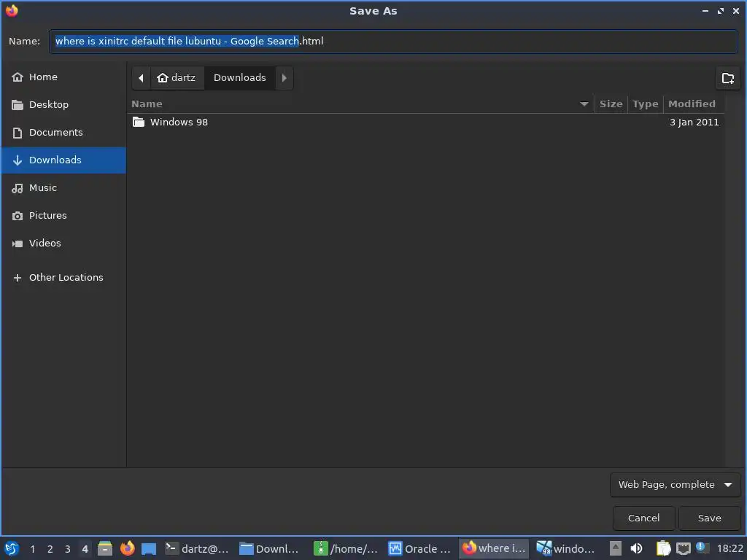Open the Web Page, complete format dropdown
747x560 pixels.
675,485
